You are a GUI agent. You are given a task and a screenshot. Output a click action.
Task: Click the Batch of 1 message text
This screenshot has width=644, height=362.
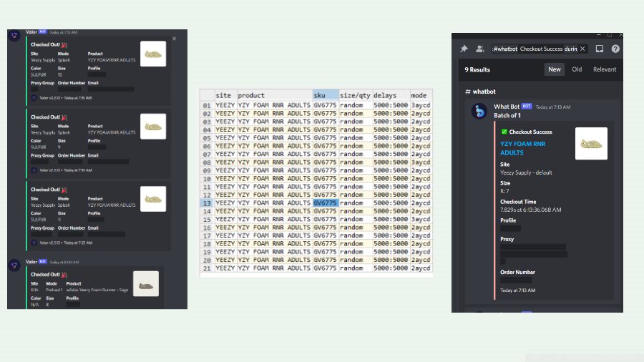pyautogui.click(x=507, y=115)
